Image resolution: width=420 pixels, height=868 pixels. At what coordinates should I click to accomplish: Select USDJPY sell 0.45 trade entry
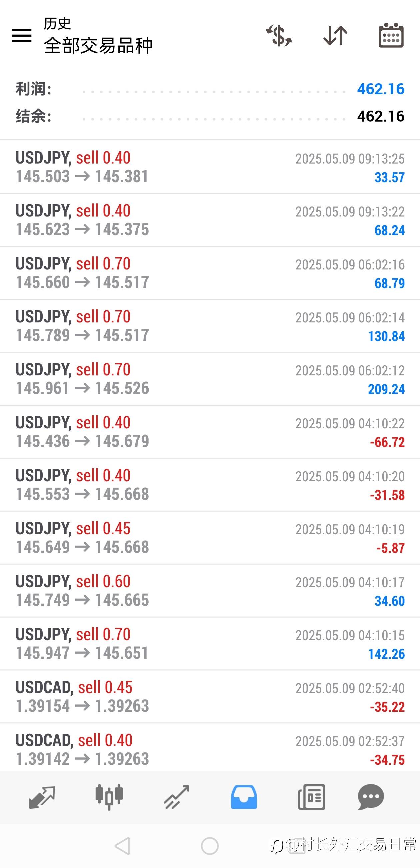210,538
